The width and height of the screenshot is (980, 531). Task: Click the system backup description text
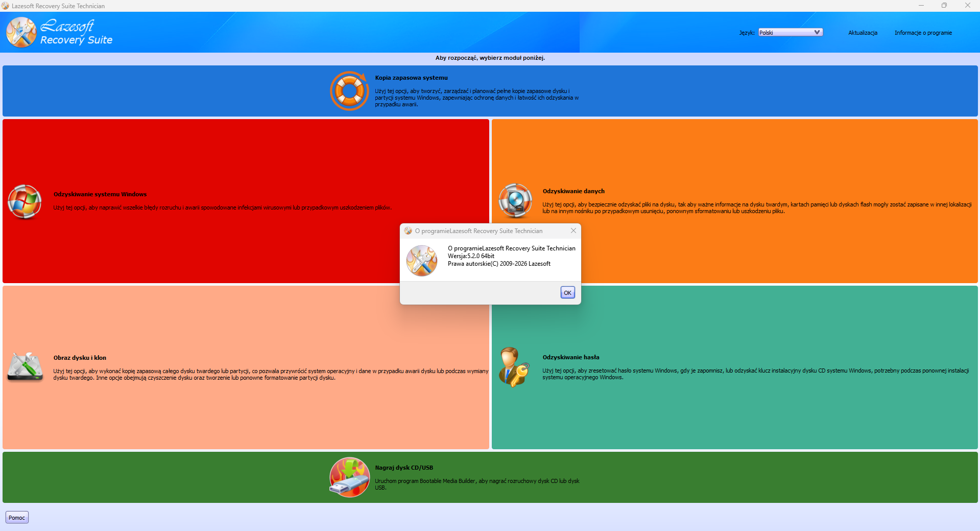click(477, 98)
